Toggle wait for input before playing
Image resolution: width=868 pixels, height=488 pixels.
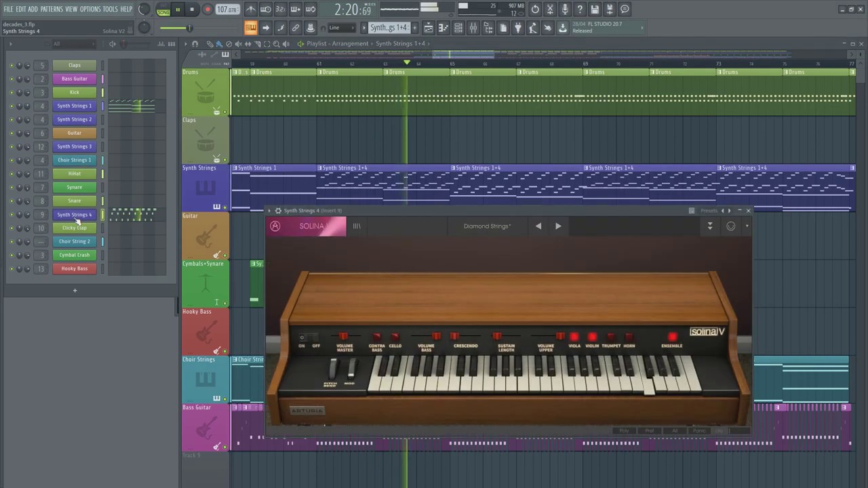click(x=266, y=9)
